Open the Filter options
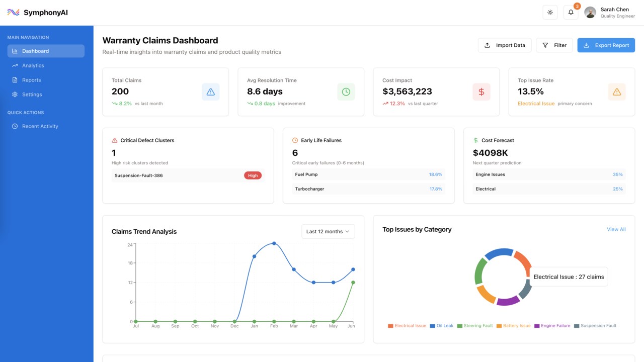 point(554,45)
